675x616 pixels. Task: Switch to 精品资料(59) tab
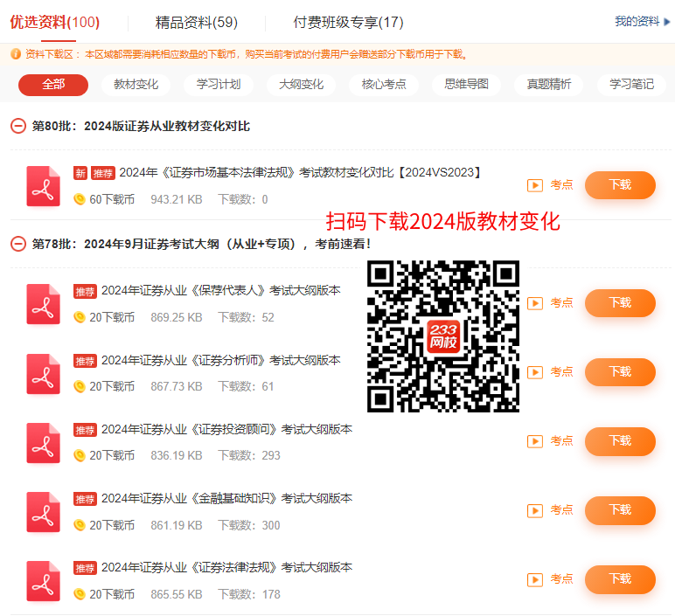click(197, 23)
